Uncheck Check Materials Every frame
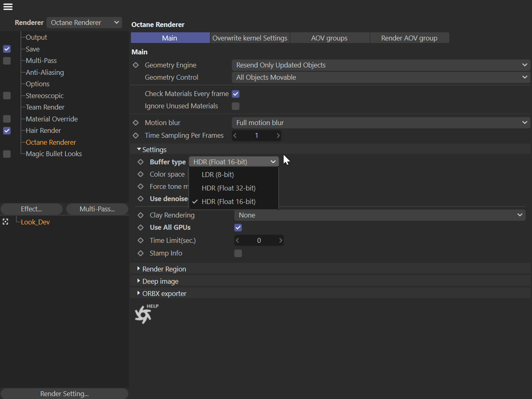The height and width of the screenshot is (399, 532). click(x=236, y=94)
